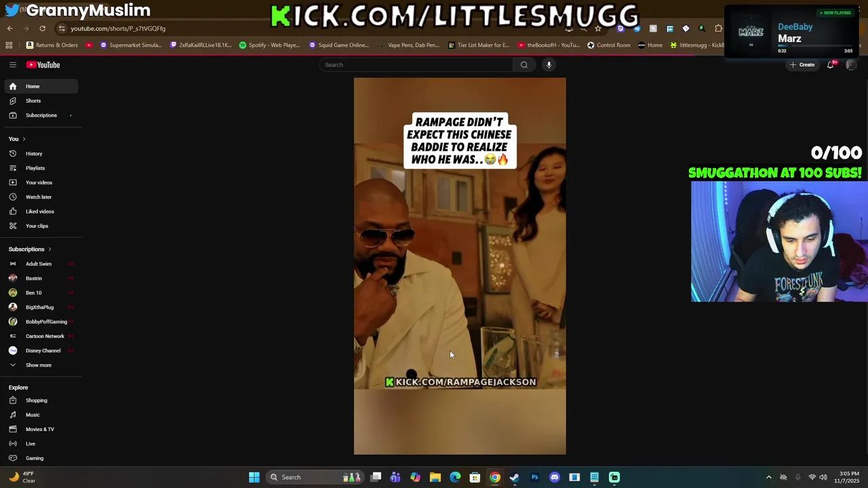Go to Home in the YouTube sidebar

pyautogui.click(x=41, y=86)
